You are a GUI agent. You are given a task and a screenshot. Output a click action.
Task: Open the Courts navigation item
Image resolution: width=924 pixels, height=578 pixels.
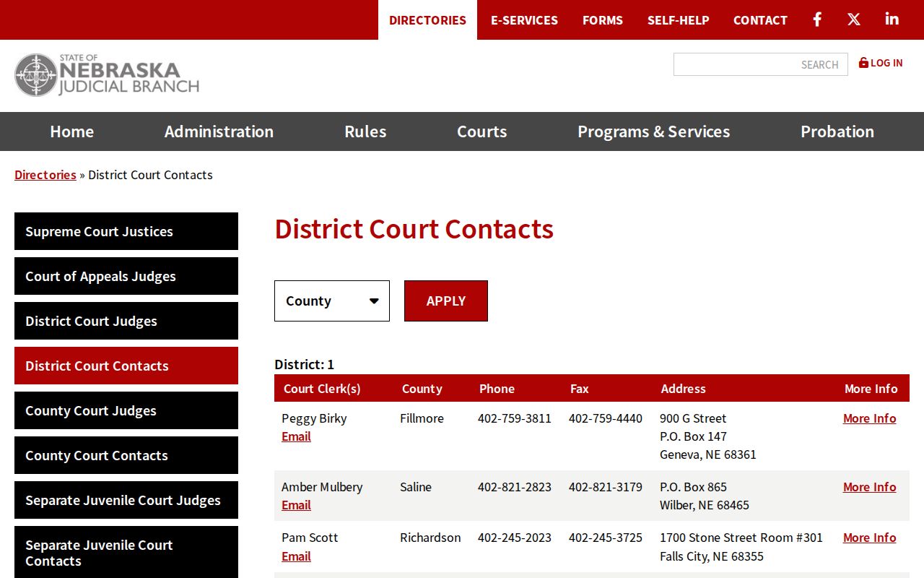[x=482, y=131]
